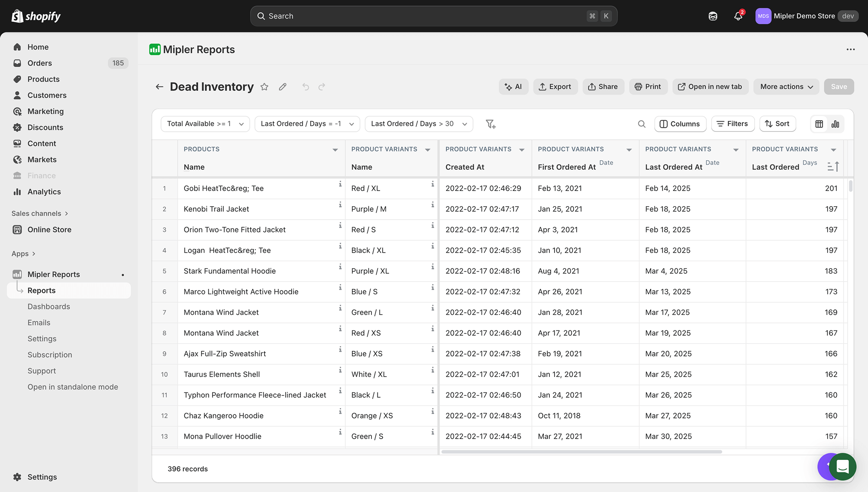This screenshot has height=492, width=868.
Task: Navigate to Analytics in the sidebar
Action: pos(43,191)
